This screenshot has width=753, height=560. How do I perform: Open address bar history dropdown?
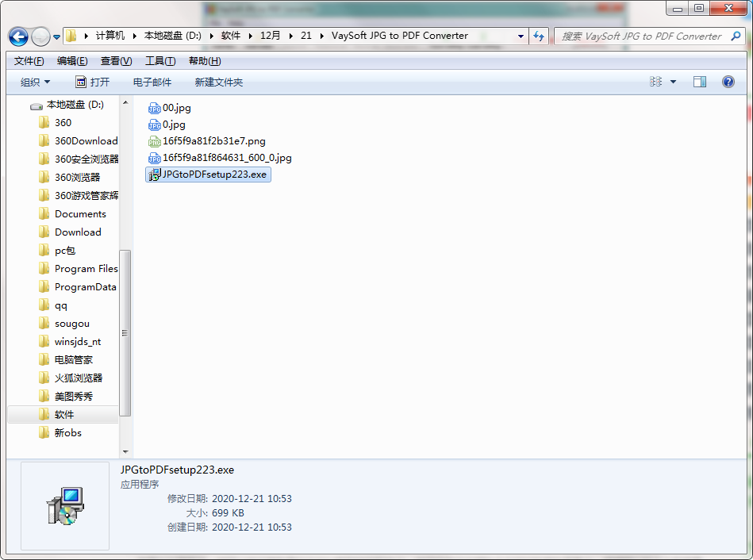coord(521,36)
